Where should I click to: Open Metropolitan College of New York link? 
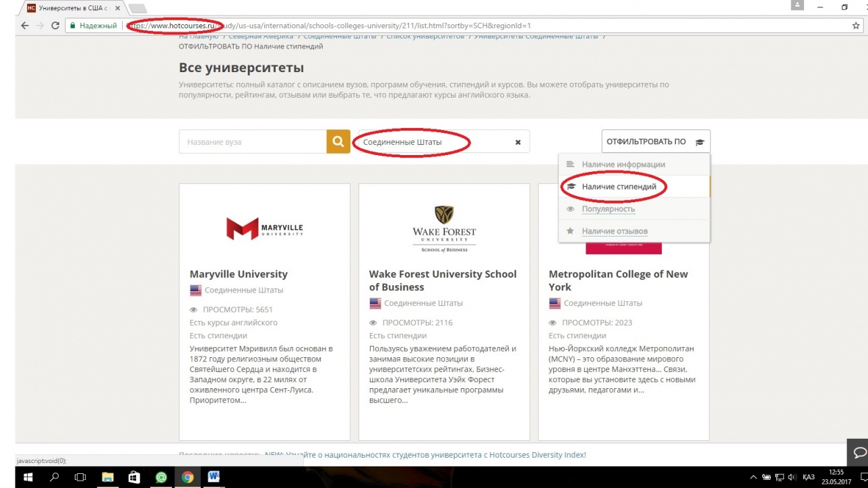click(x=618, y=280)
